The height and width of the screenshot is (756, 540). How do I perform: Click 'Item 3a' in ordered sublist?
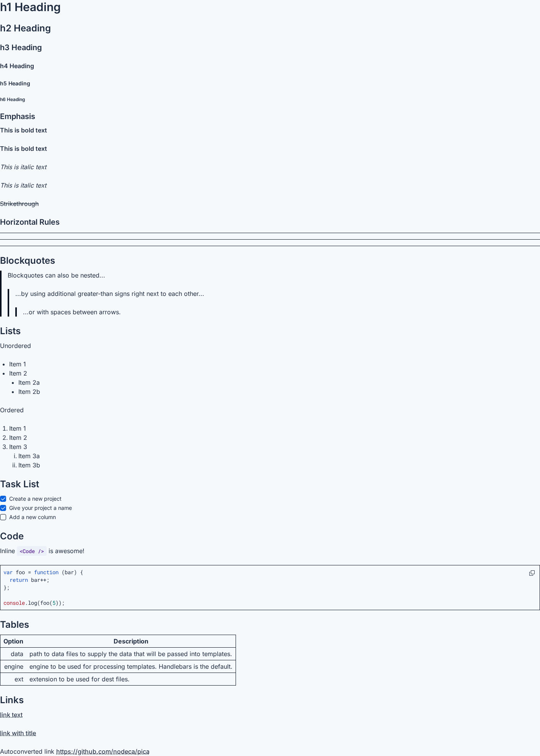point(29,456)
